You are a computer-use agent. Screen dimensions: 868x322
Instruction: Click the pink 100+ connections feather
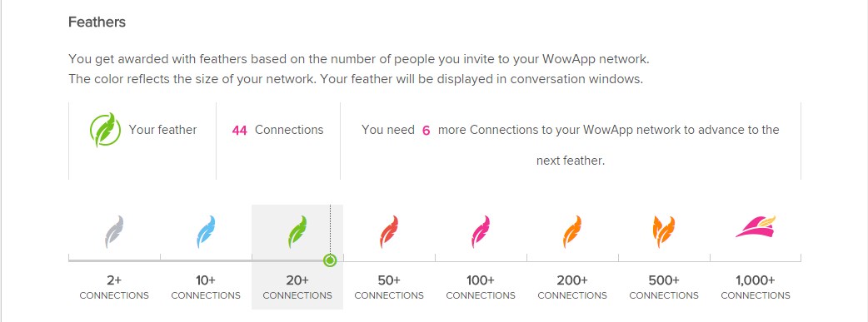481,232
